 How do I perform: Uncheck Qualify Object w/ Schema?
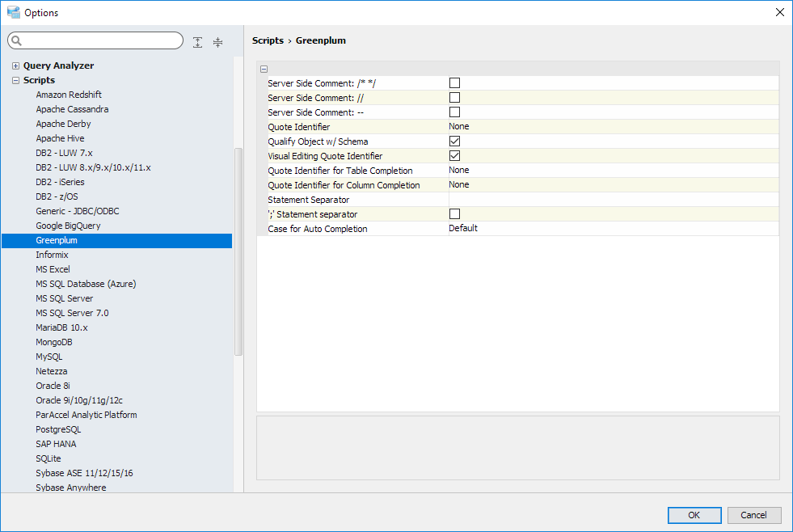click(x=454, y=141)
